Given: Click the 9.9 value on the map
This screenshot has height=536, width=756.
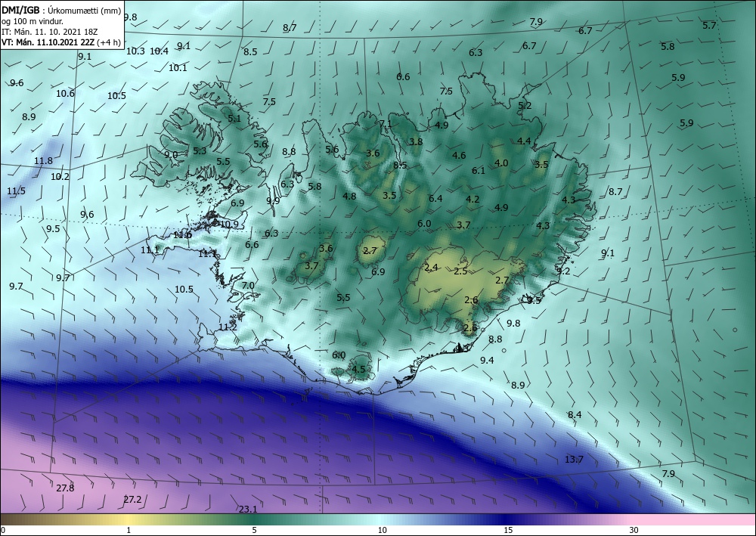Looking at the screenshot, I should coord(273,200).
